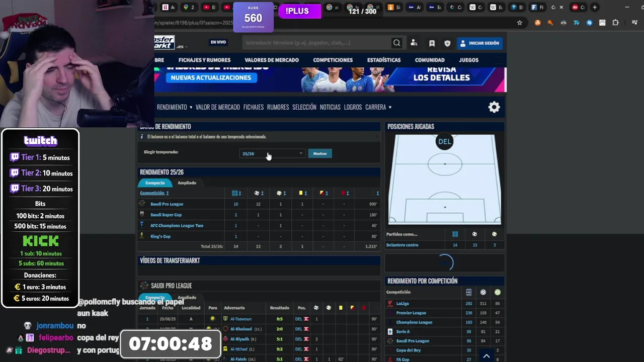The width and height of the screenshot is (644, 362).
Task: Switch to Ampliado tab in Rendimiento 25/26
Action: (187, 183)
